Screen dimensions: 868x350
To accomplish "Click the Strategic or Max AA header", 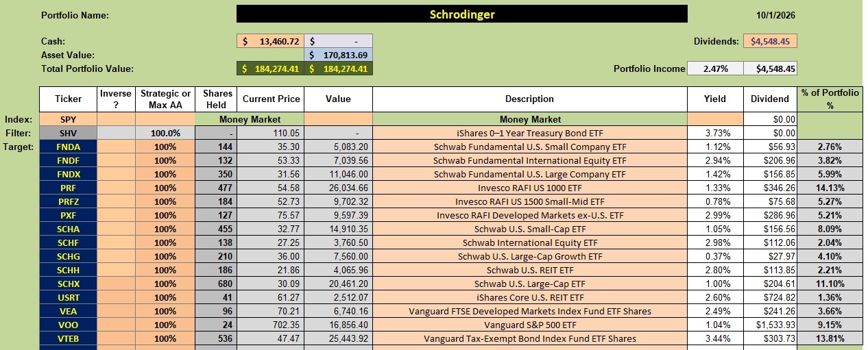I will pos(165,99).
